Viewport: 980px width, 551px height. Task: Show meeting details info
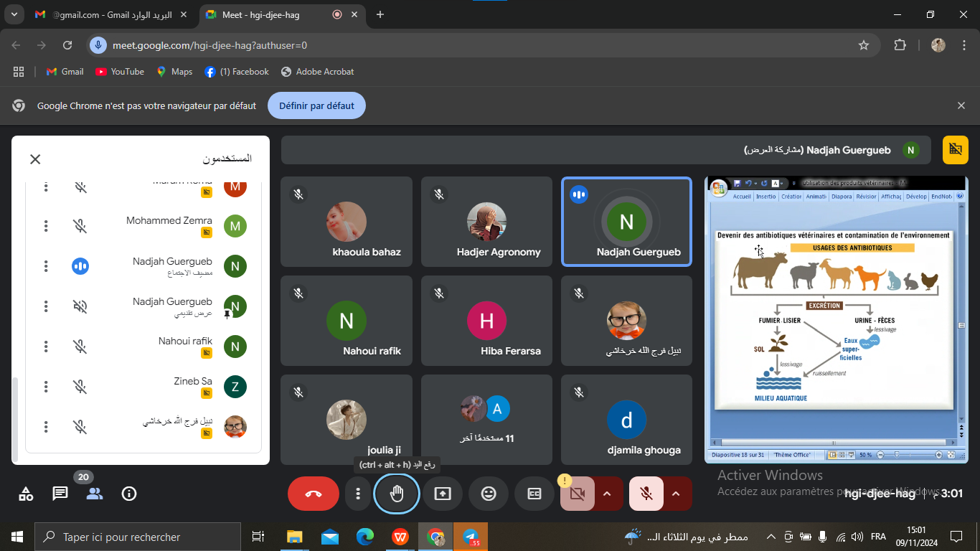pos(129,494)
